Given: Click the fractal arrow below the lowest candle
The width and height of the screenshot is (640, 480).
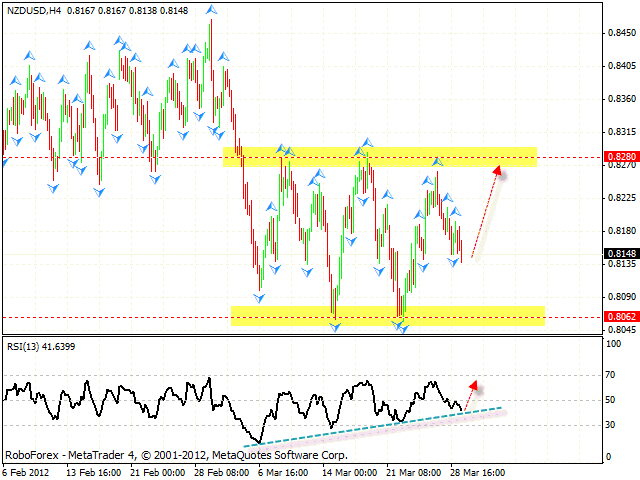Looking at the screenshot, I should [x=404, y=328].
